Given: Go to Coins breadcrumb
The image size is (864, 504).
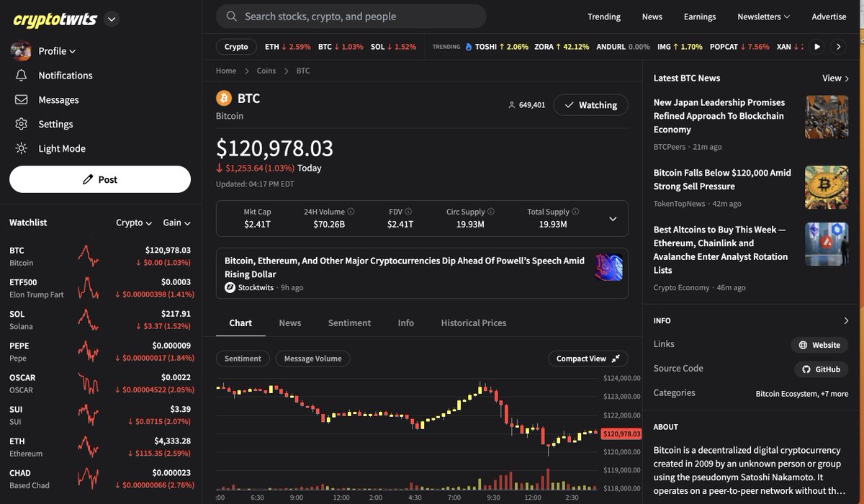Looking at the screenshot, I should pyautogui.click(x=266, y=71).
